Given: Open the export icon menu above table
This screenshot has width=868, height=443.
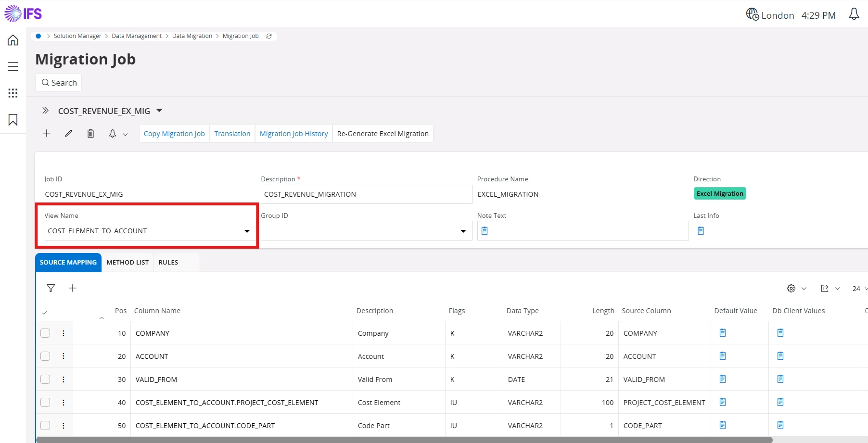Looking at the screenshot, I should pos(830,289).
